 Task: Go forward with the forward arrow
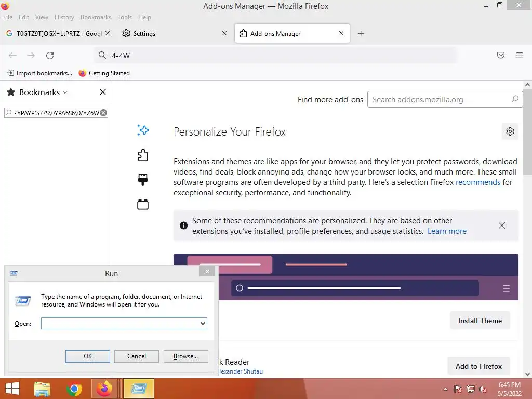click(31, 55)
